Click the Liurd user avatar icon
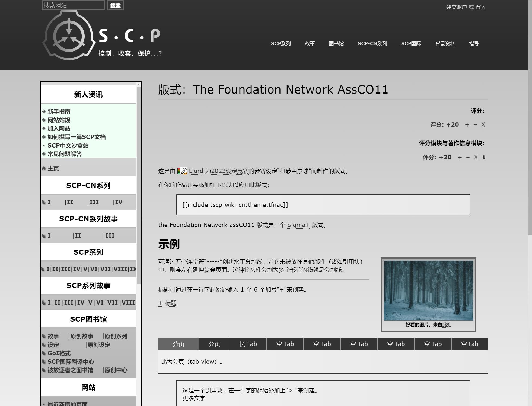Screen dimensions: 532x406 [x=184, y=171]
